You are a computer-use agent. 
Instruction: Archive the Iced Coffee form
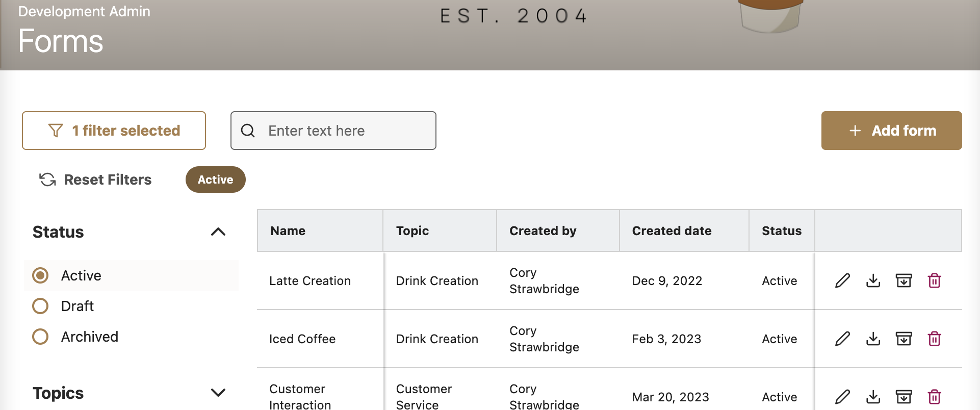(904, 339)
